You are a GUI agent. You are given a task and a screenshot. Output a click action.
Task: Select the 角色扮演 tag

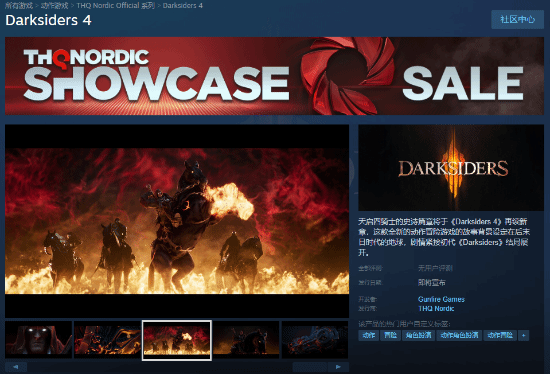click(418, 335)
